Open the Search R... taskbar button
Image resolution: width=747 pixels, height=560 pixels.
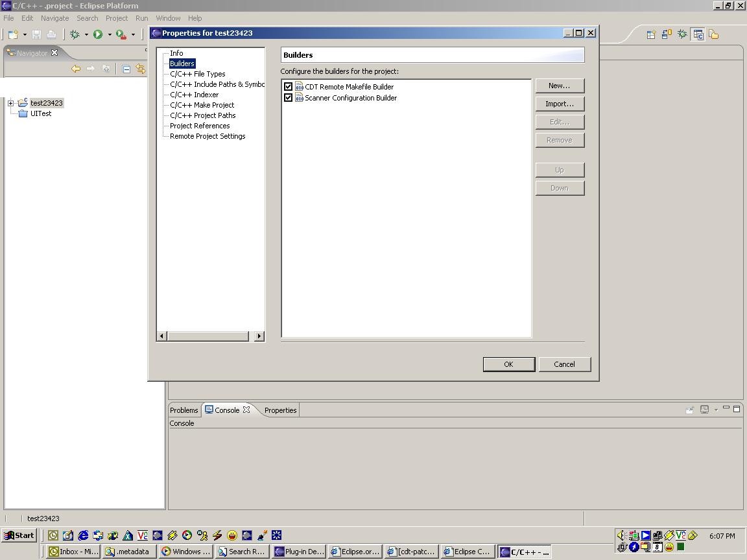pyautogui.click(x=243, y=552)
